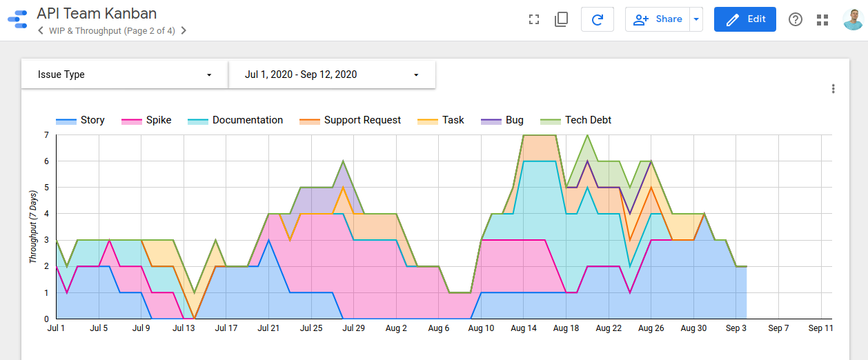Open the WIP & Throughput page selector
The height and width of the screenshot is (360, 868).
click(112, 30)
